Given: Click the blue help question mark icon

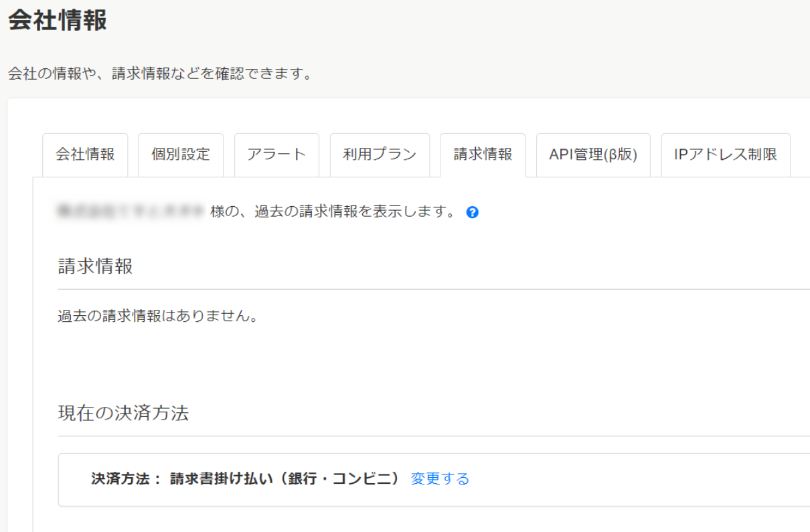Looking at the screenshot, I should tap(472, 213).
